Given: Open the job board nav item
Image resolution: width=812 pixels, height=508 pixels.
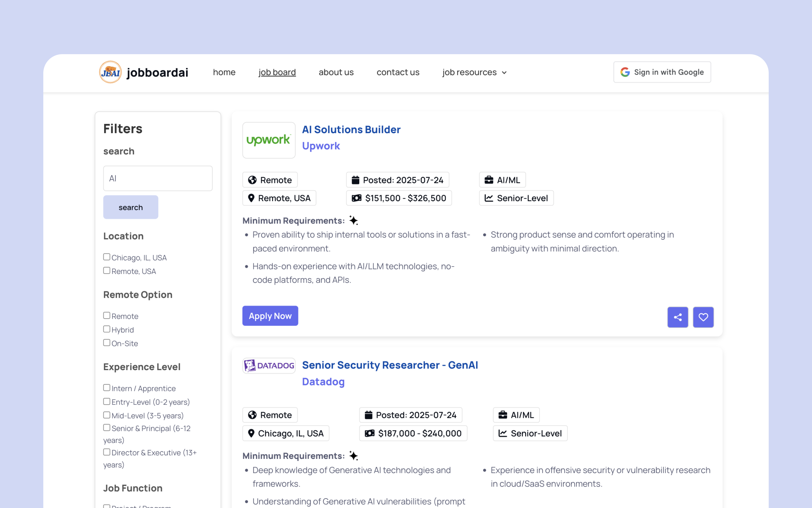Looking at the screenshot, I should (277, 72).
